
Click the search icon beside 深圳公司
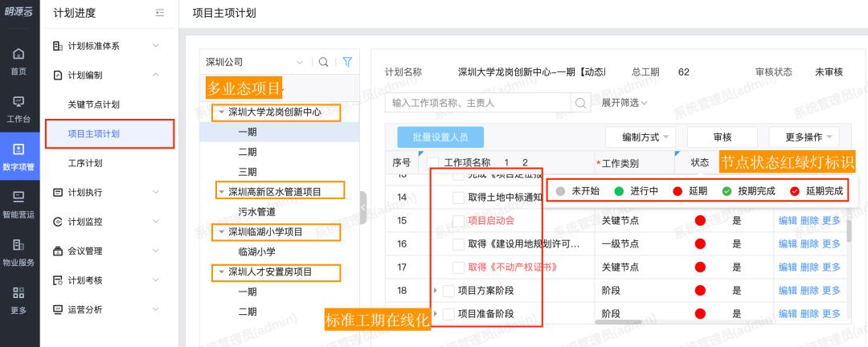[324, 62]
